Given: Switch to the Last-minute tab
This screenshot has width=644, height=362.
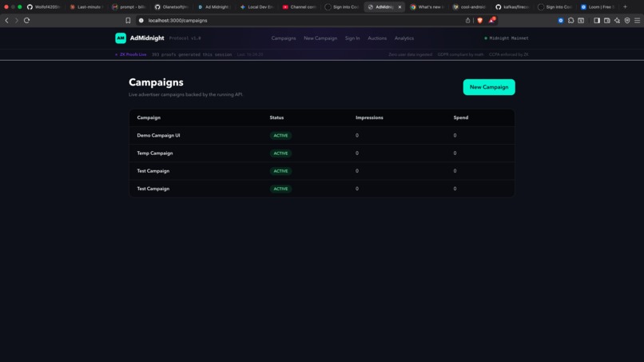Looking at the screenshot, I should pos(86,7).
